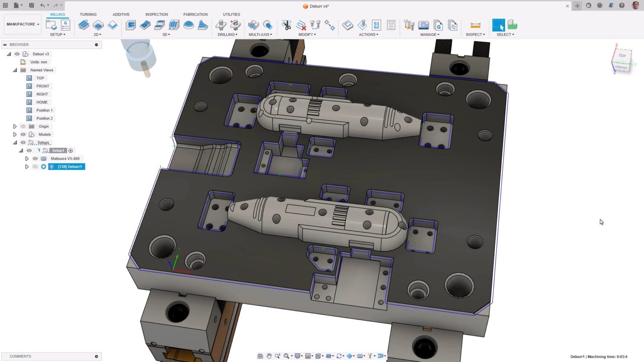This screenshot has height=362, width=644.
Task: Select the FRONT named view
Action: pos(42,86)
